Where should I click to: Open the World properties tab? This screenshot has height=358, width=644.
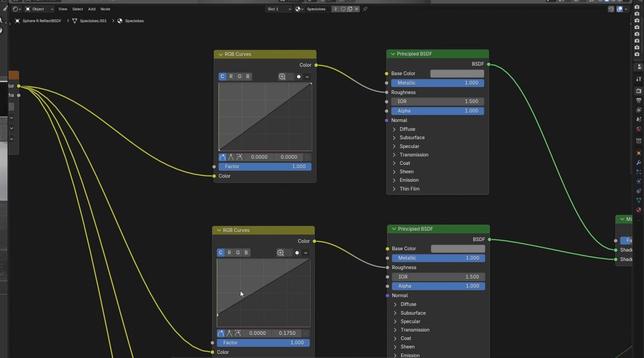tap(639, 129)
